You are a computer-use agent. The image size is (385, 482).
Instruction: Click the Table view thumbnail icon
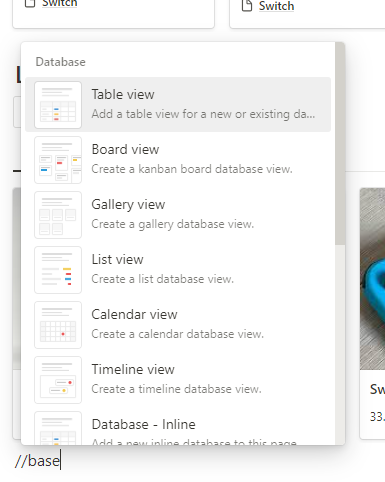(58, 105)
